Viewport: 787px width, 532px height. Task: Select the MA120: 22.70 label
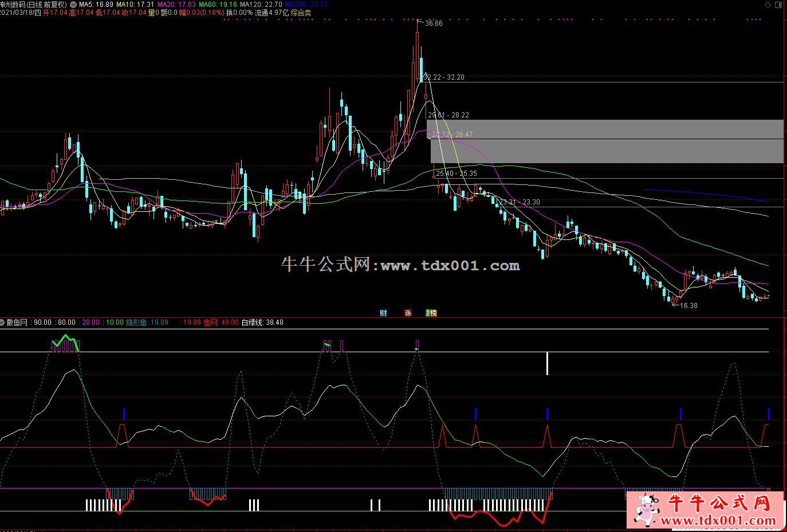coord(261,4)
